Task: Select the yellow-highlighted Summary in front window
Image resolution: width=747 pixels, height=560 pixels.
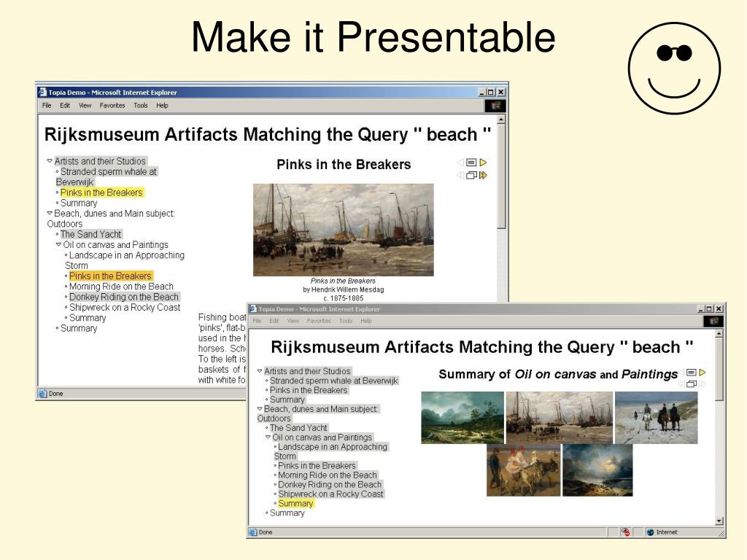Action: [x=296, y=503]
